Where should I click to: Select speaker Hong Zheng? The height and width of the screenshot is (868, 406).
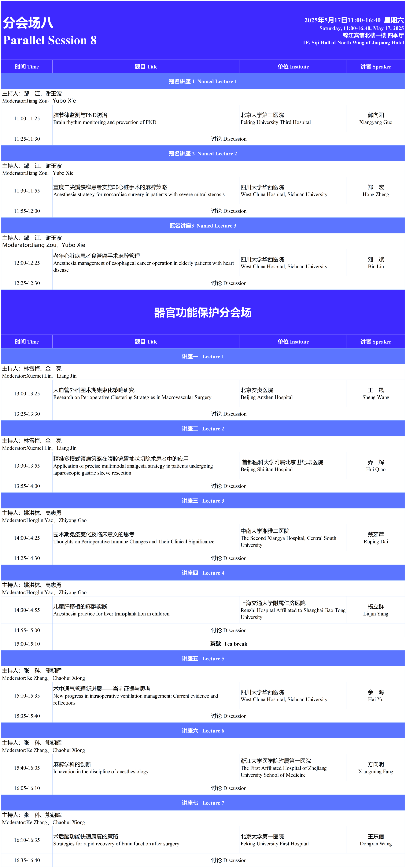coord(376,191)
